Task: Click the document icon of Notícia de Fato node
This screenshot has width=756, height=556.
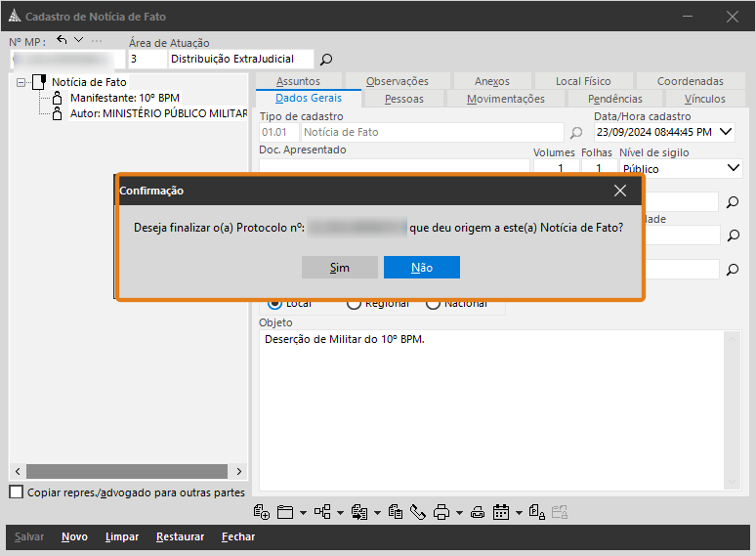Action: (39, 82)
